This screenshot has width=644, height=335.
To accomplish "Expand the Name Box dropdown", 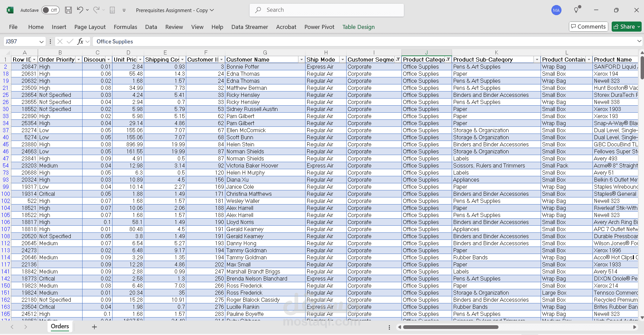I will click(x=41, y=42).
